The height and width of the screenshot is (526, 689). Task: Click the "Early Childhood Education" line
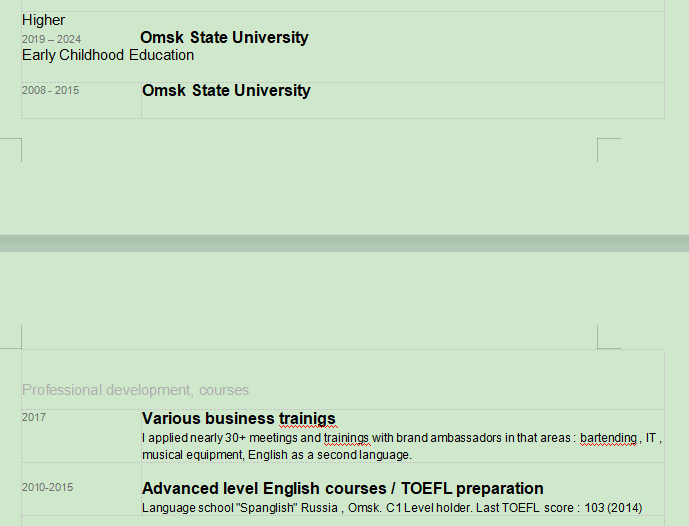coord(108,55)
